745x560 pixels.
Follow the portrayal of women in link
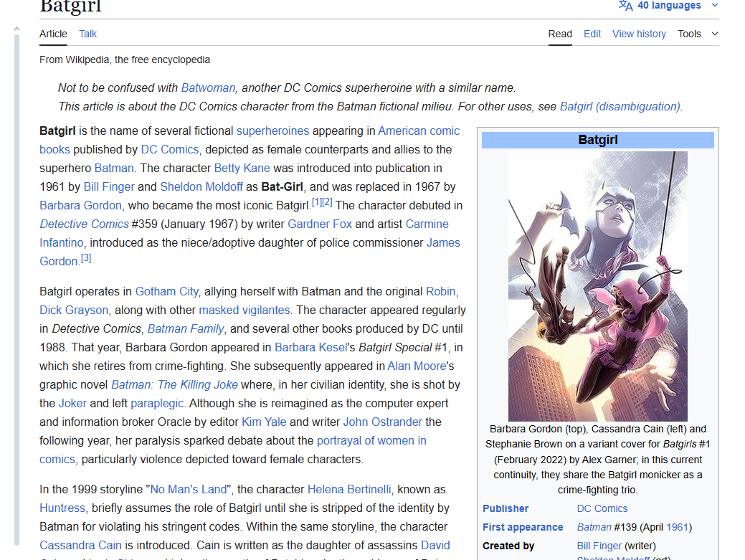coord(371,440)
